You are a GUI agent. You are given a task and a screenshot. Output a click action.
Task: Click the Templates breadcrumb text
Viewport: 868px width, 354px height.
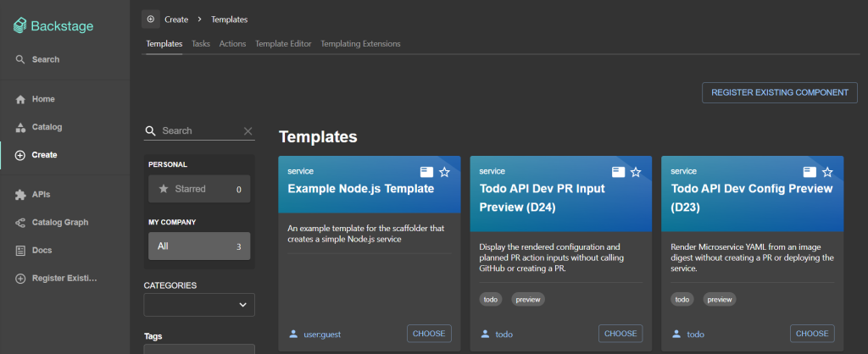pos(229,19)
